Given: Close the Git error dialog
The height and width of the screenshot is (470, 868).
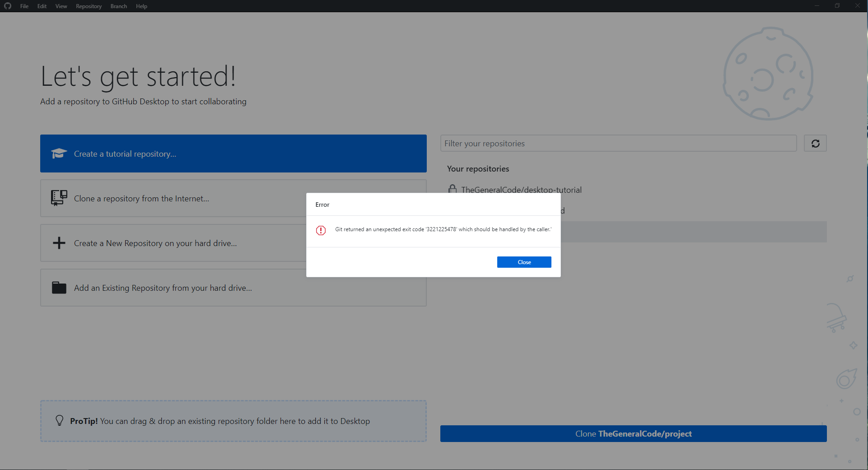Looking at the screenshot, I should (524, 262).
